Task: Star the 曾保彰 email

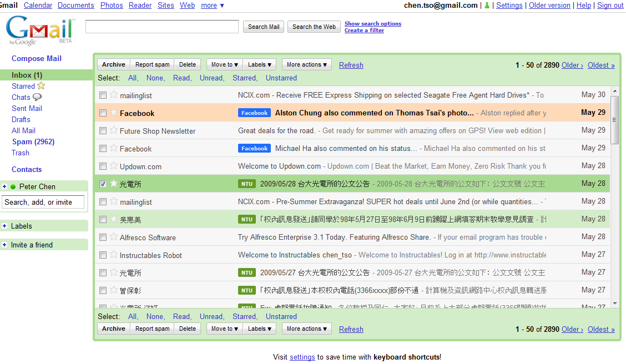Action: click(x=114, y=290)
